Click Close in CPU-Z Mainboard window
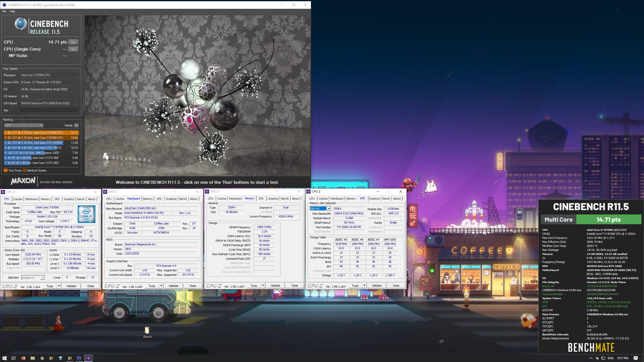 193,286
